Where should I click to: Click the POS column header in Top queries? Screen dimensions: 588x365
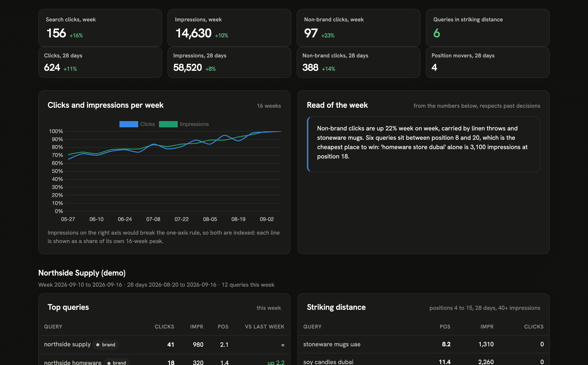click(223, 327)
